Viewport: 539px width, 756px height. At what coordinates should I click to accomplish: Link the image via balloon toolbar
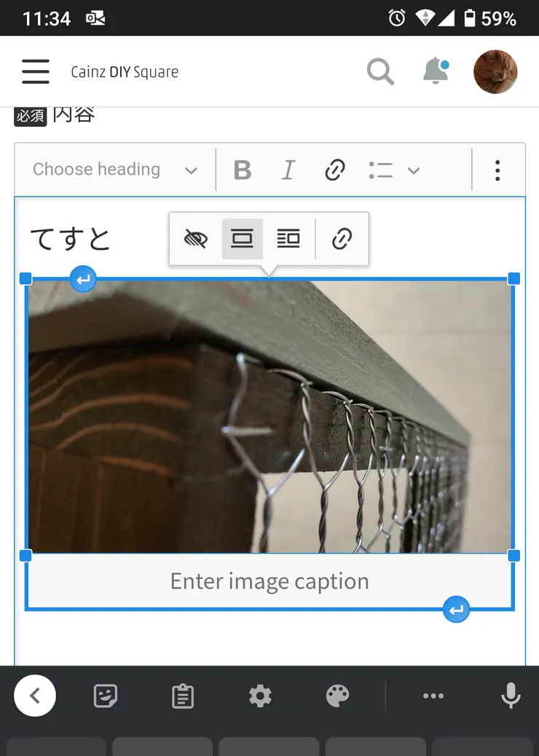(x=342, y=239)
